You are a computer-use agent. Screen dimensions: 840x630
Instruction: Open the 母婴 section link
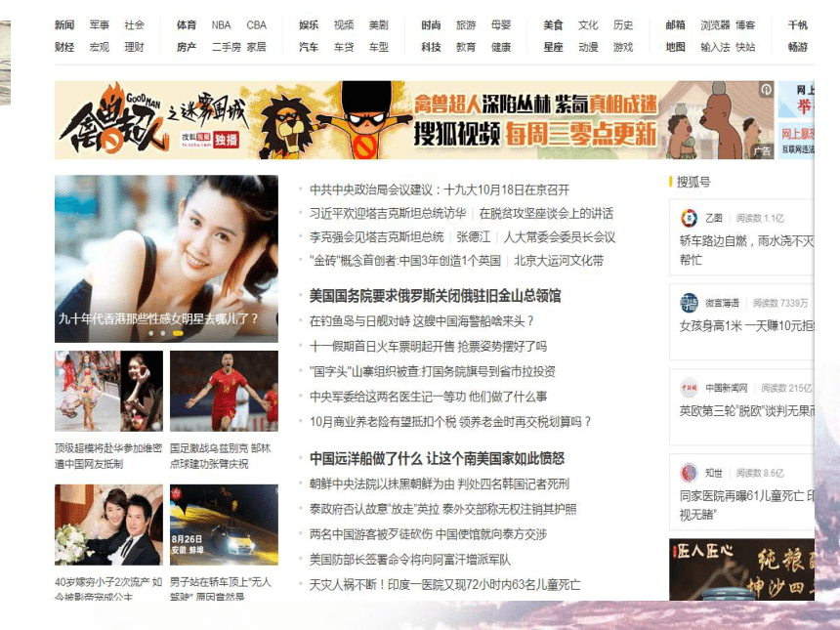pyautogui.click(x=501, y=25)
